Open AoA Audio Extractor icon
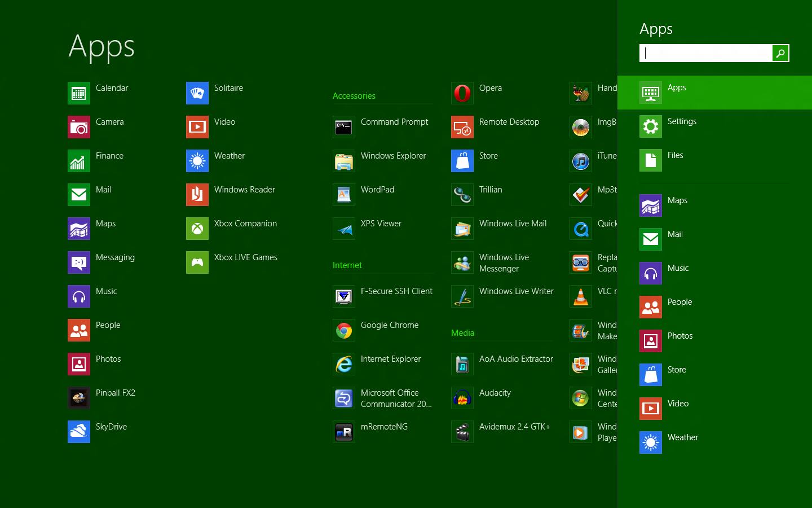Screen dimensions: 812x508 [x=462, y=364]
